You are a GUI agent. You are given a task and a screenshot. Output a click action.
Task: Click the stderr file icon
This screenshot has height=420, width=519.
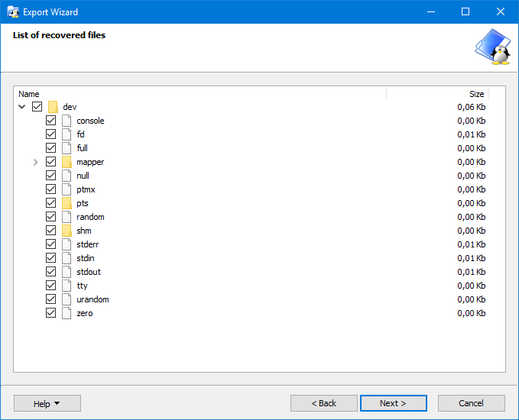click(x=66, y=244)
